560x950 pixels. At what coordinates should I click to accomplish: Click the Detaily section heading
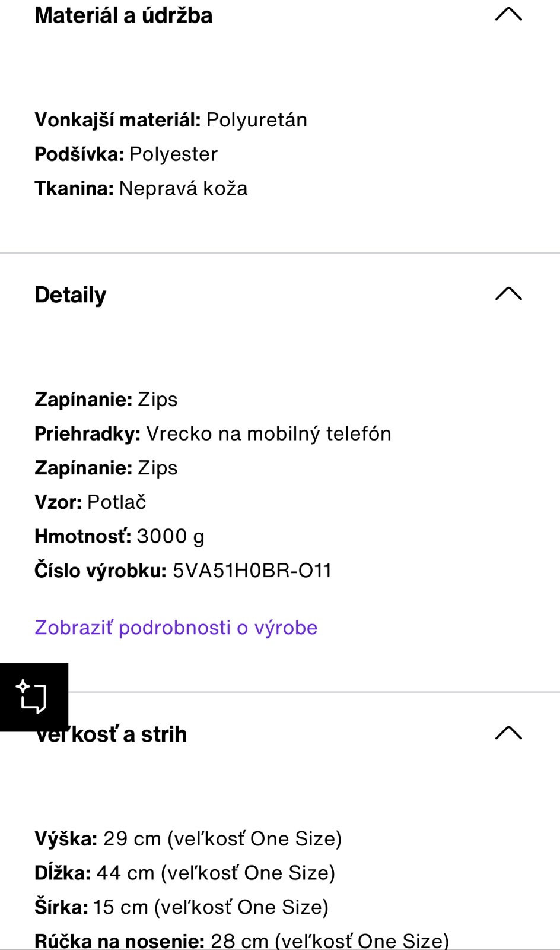(71, 295)
